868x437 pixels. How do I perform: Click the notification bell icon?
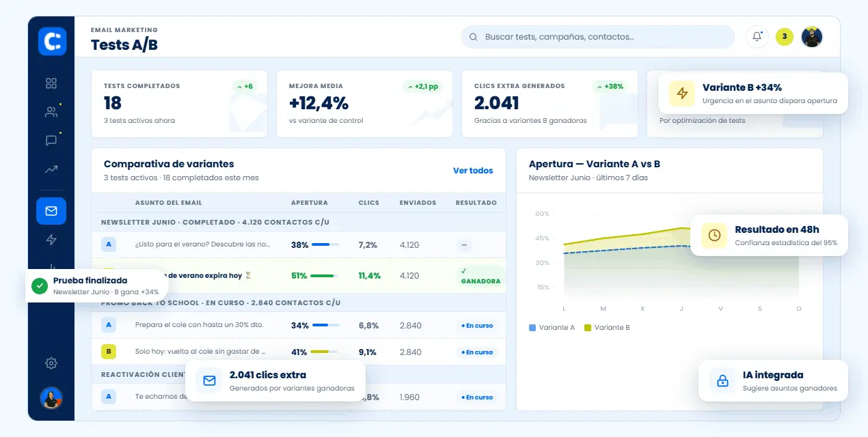(757, 37)
